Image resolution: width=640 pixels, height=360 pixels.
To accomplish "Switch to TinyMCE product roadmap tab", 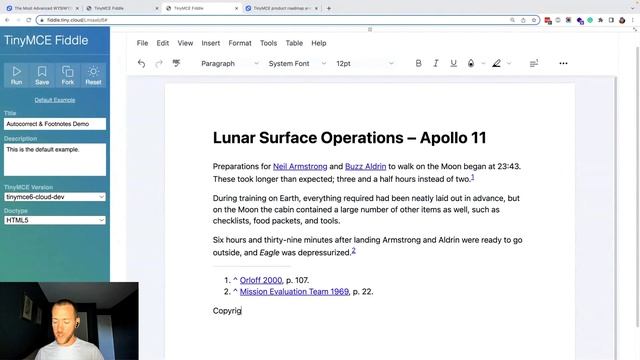I will 282,8.
